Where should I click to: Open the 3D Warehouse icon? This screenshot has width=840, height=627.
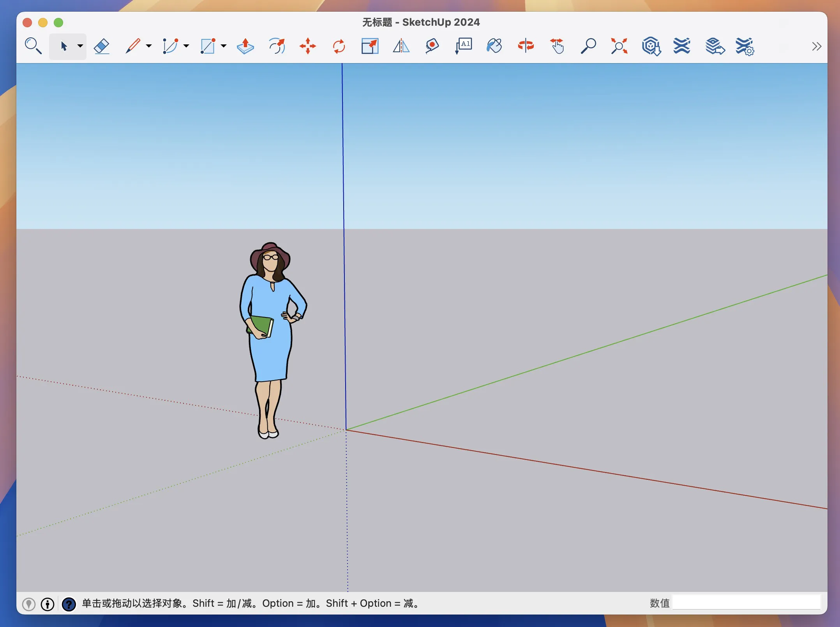(651, 46)
